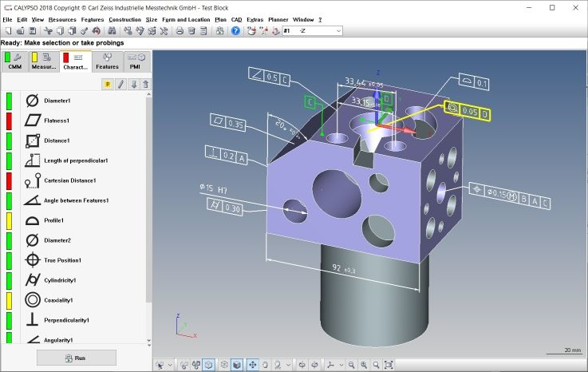Click the Fit to window icon
The image size is (588, 372).
389,365
